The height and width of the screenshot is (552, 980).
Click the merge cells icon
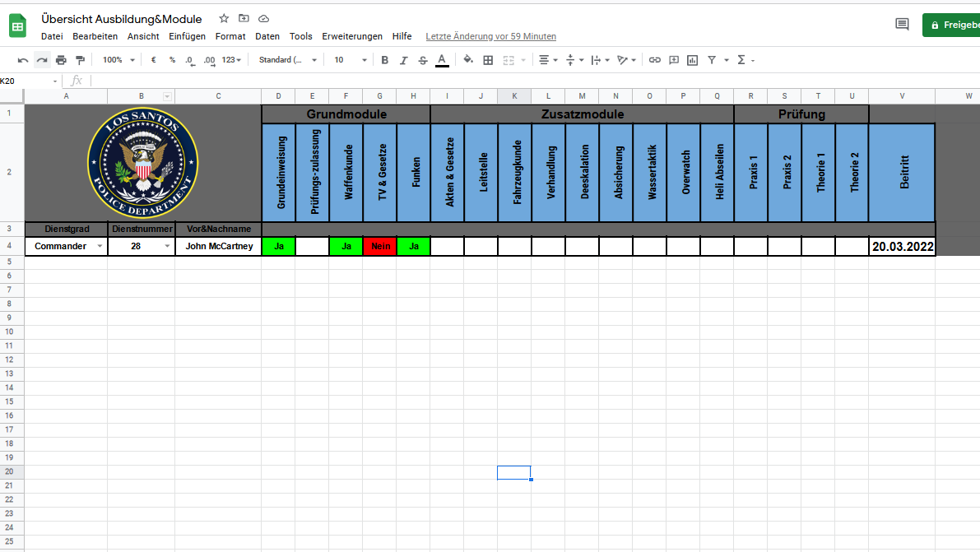pyautogui.click(x=509, y=60)
